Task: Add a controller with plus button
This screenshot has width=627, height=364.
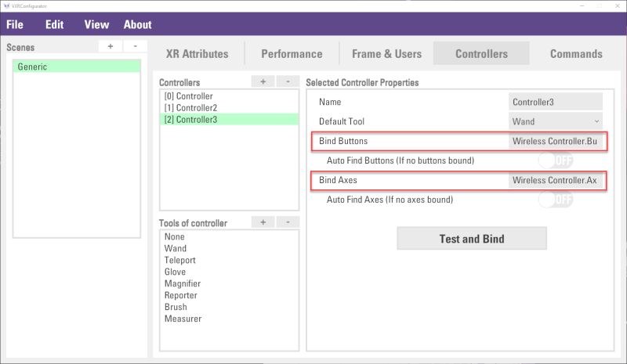Action: point(263,81)
